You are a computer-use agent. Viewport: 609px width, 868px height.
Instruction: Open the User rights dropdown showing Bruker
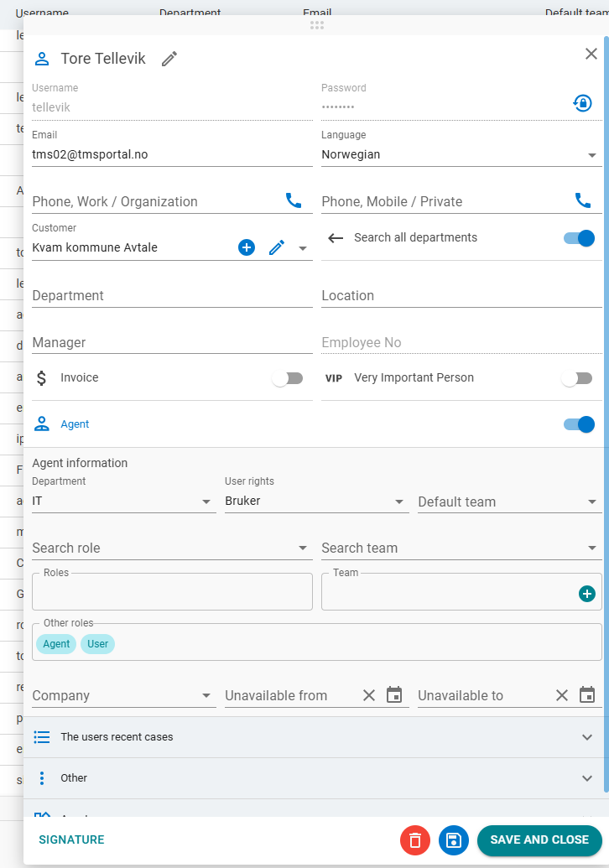315,502
